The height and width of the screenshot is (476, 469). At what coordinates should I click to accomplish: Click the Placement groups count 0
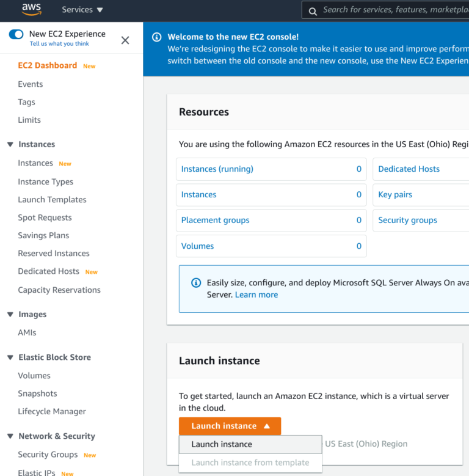tap(359, 221)
